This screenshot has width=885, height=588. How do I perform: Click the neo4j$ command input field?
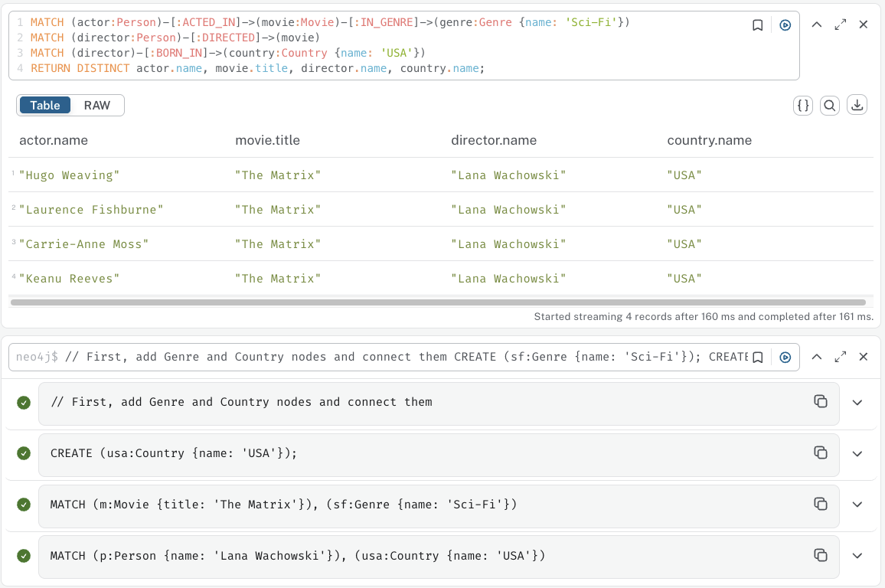coord(383,356)
